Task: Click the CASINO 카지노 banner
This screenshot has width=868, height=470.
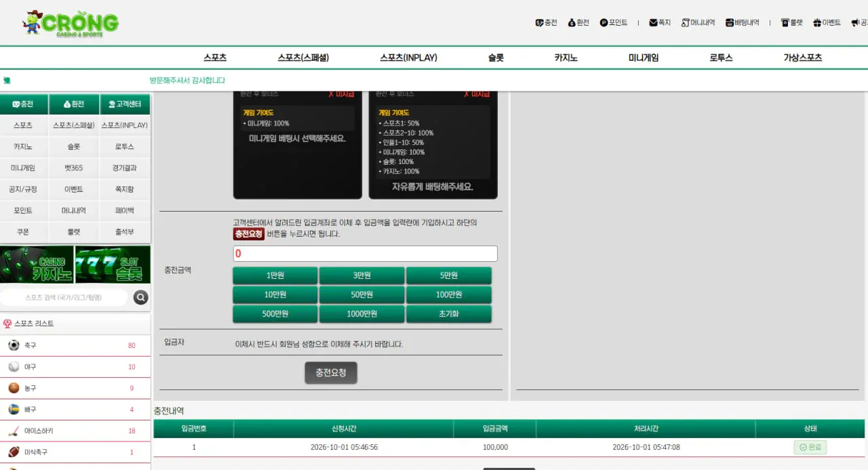Action: pos(37,265)
